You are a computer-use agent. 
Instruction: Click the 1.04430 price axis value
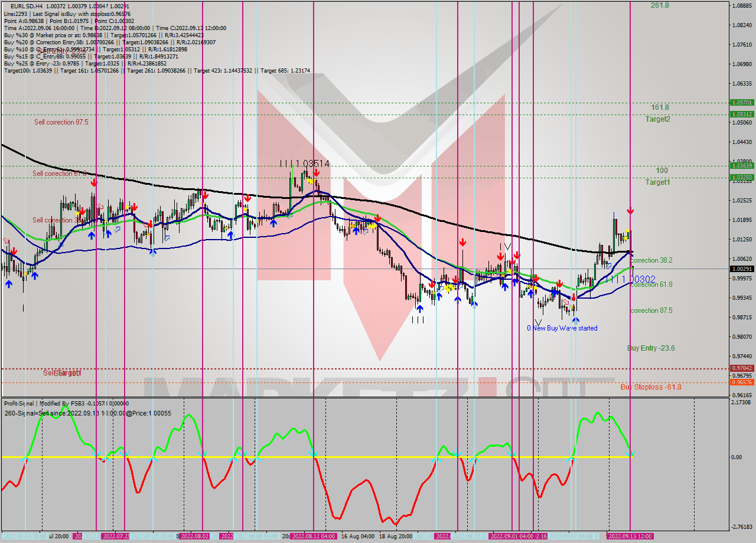tap(742, 142)
